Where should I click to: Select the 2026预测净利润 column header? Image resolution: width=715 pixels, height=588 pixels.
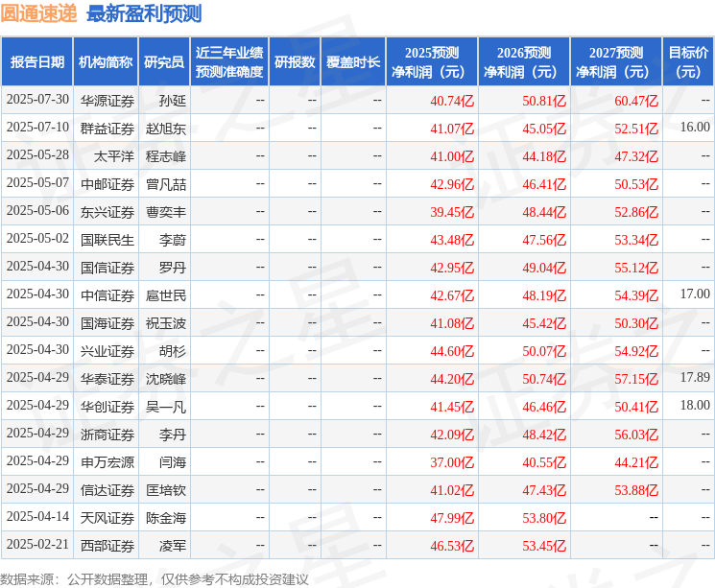[524, 61]
